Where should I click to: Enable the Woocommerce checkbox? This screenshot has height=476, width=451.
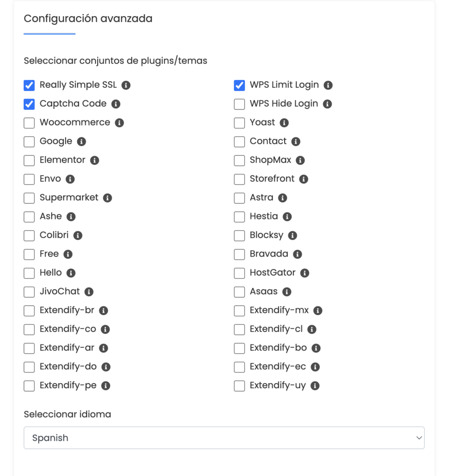29,123
